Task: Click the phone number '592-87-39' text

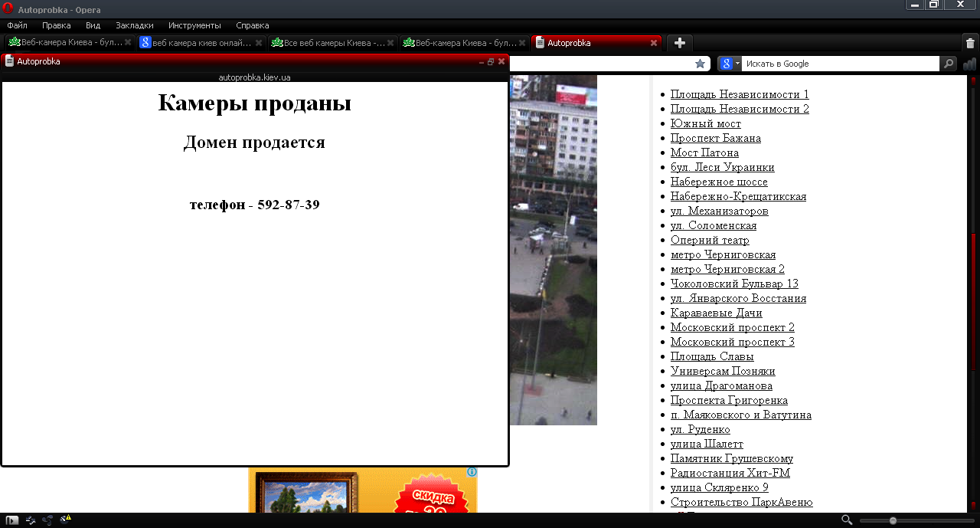Action: click(x=289, y=205)
